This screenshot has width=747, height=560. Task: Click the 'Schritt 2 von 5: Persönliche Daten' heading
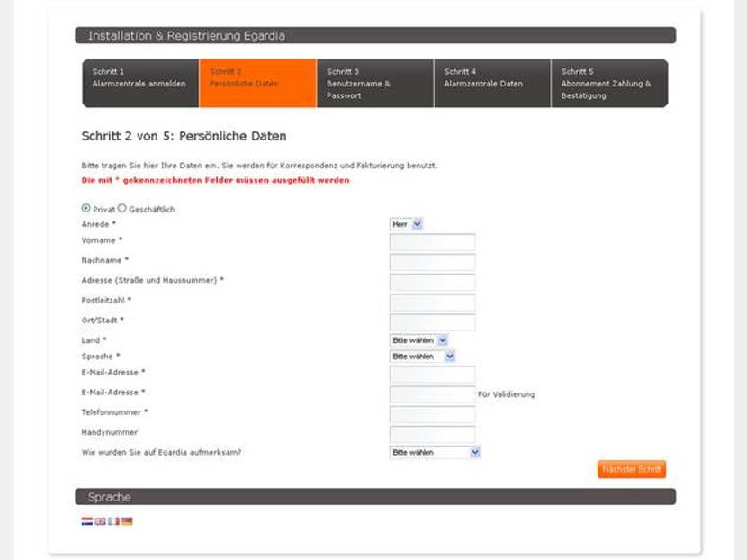(184, 136)
